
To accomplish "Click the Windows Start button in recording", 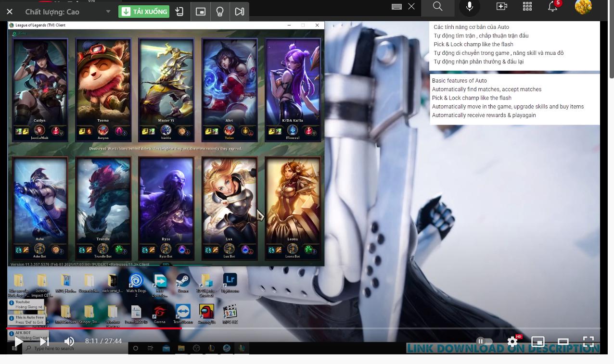I will click(x=14, y=348).
